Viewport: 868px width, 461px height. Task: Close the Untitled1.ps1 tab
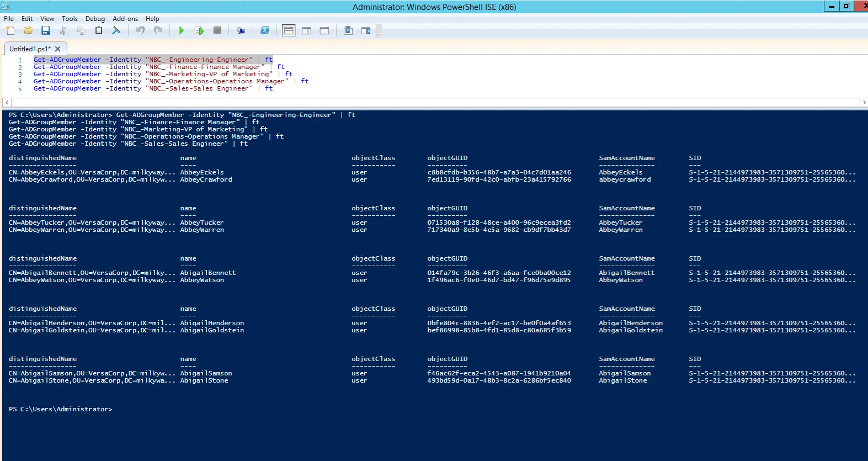57,49
